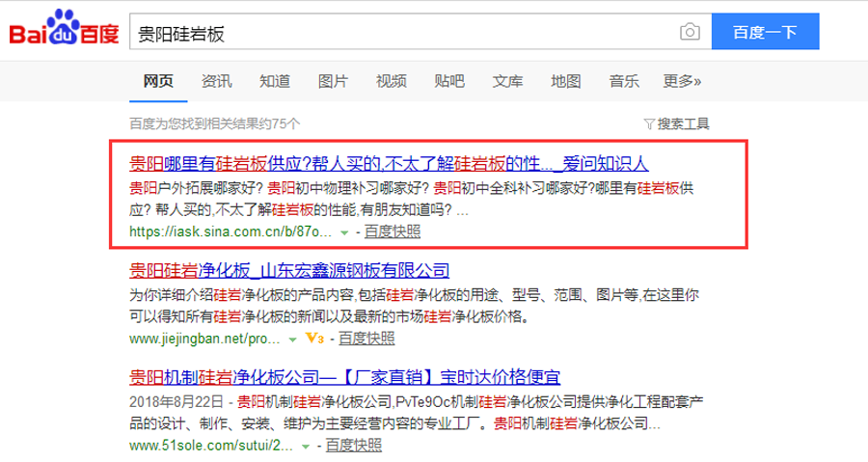Viewport: 868px width, 462px height.
Task: Open the iask.sina.com.cn result URL
Action: click(x=231, y=231)
